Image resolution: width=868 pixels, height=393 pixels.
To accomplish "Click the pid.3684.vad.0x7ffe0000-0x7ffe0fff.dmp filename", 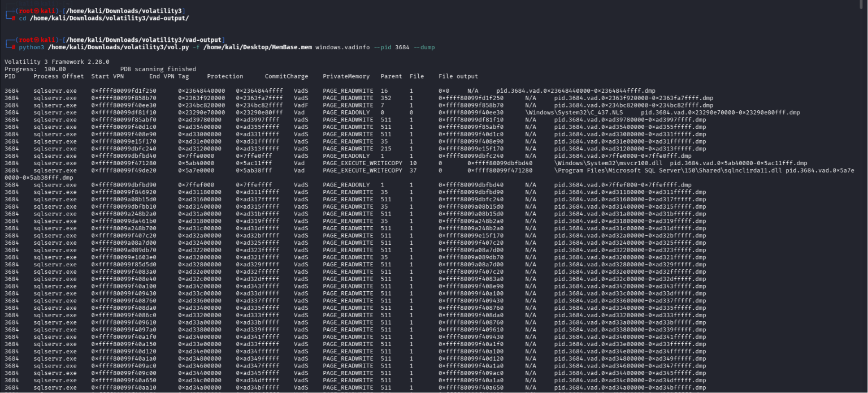I will coord(623,156).
